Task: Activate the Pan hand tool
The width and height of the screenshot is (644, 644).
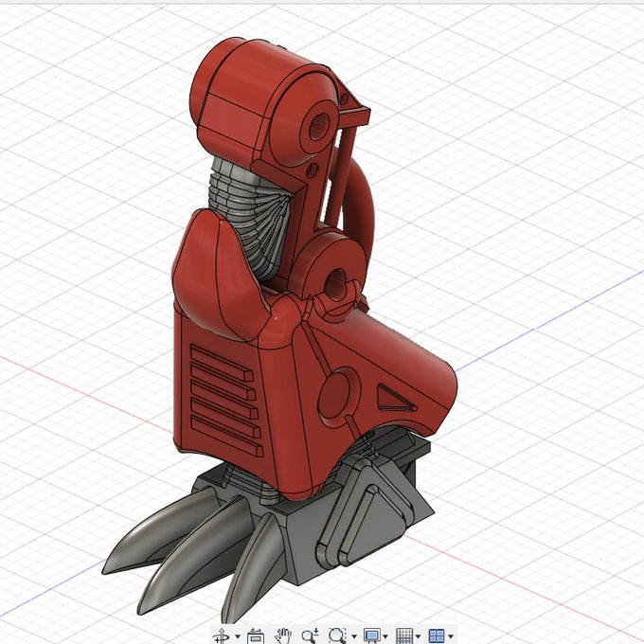Action: click(283, 636)
